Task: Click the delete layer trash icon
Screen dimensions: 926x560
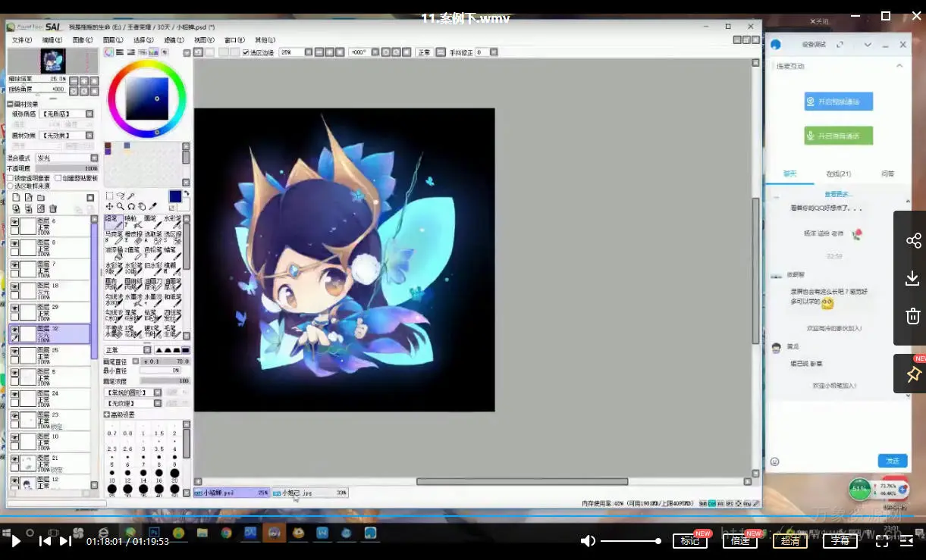Action: coord(53,208)
